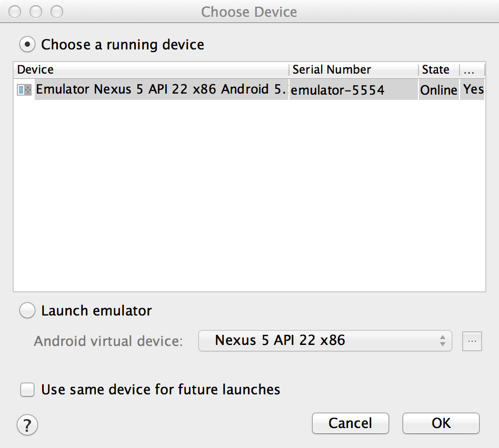Select the Emulator Nexus 5 API 22 row

(x=161, y=89)
